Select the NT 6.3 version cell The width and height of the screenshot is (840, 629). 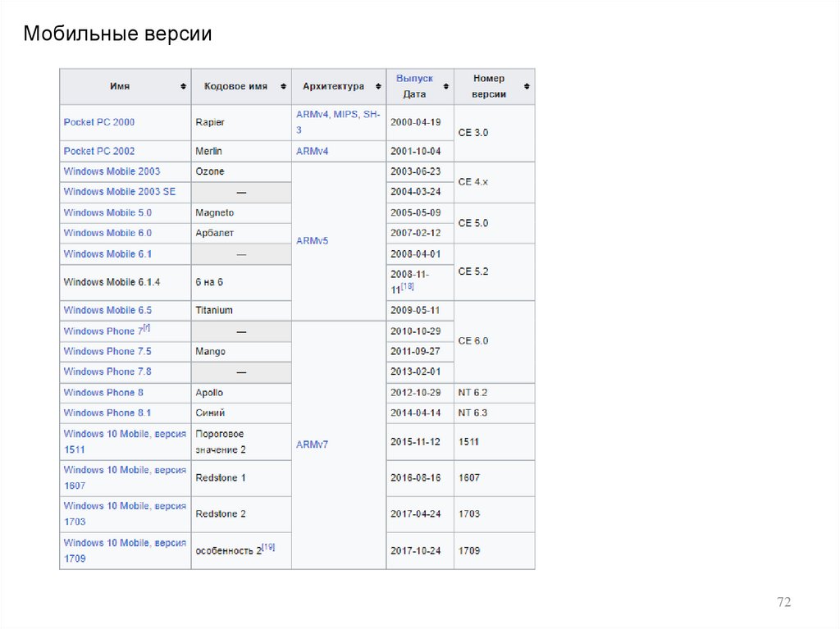point(495,413)
